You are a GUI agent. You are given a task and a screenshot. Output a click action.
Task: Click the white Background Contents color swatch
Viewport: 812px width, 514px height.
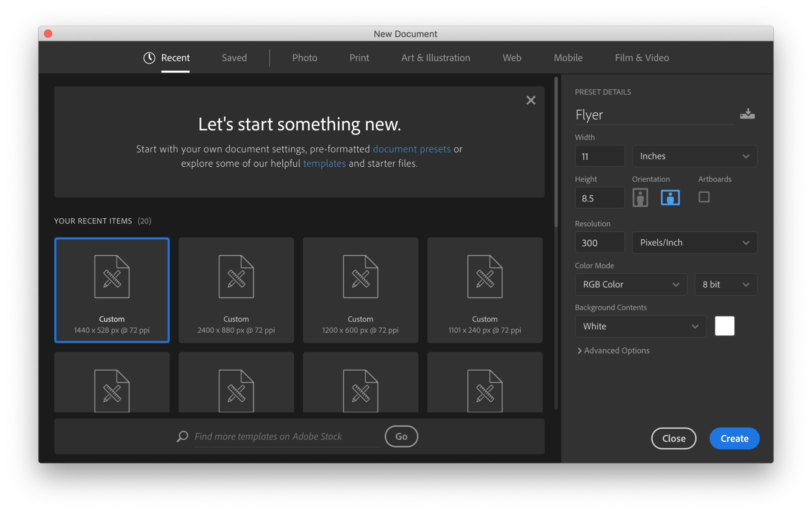point(724,326)
